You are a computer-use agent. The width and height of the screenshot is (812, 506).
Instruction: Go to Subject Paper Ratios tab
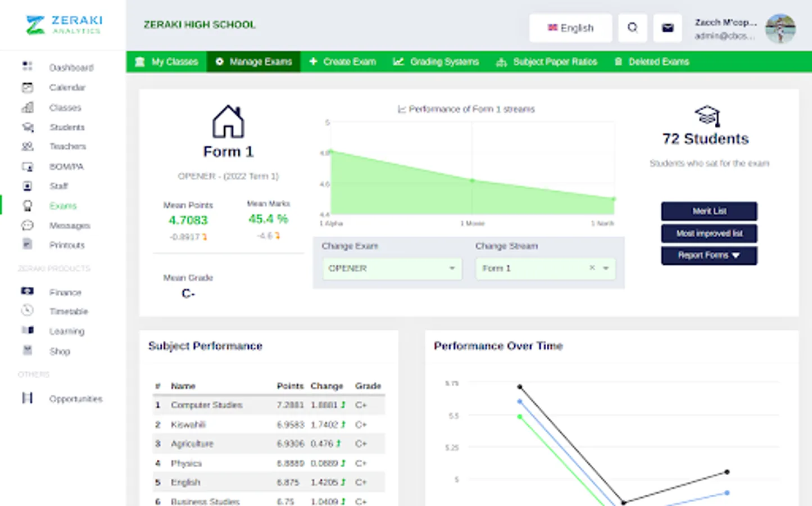click(547, 62)
